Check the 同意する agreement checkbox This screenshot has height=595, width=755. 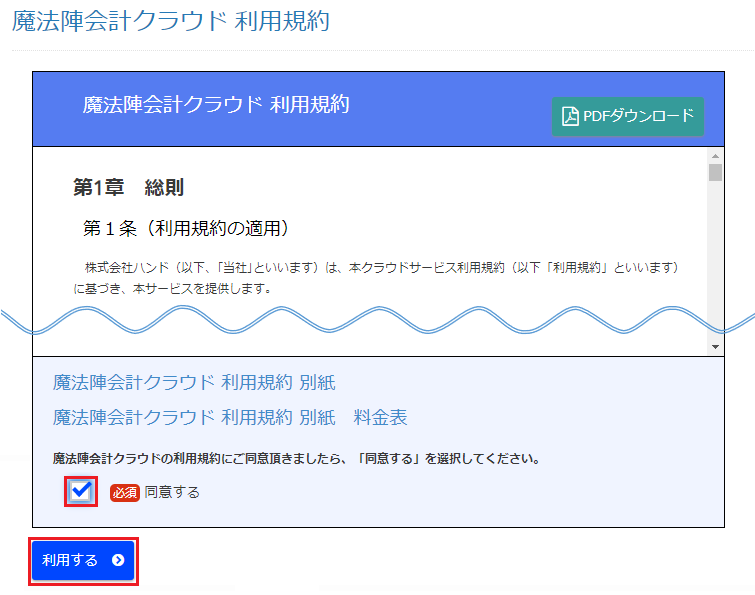click(x=81, y=492)
